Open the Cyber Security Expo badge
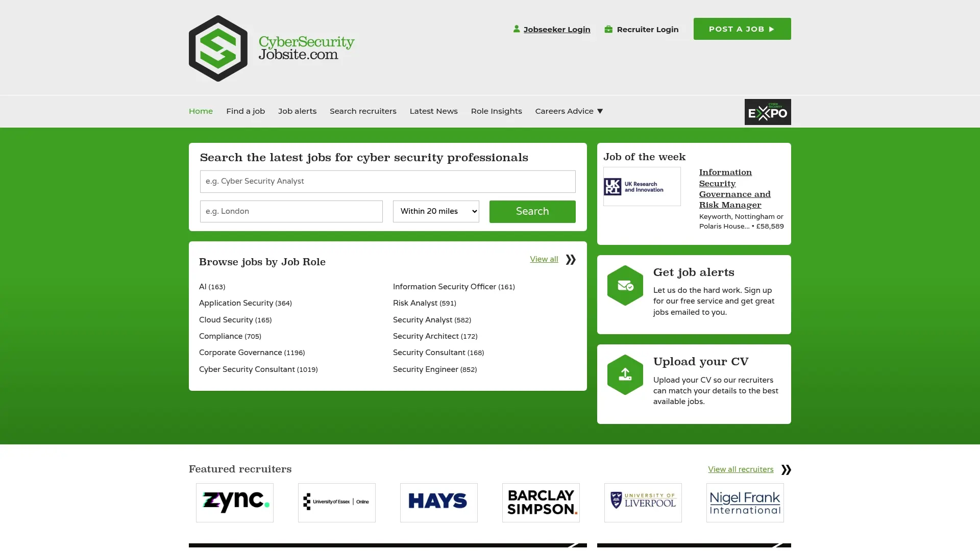Screen dimensions: 980x551 pyautogui.click(x=768, y=112)
